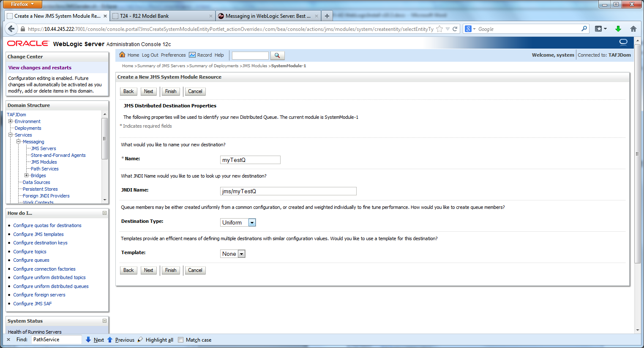The image size is (644, 348).
Task: Click the Oracle ring icon in the blue header
Action: click(623, 42)
